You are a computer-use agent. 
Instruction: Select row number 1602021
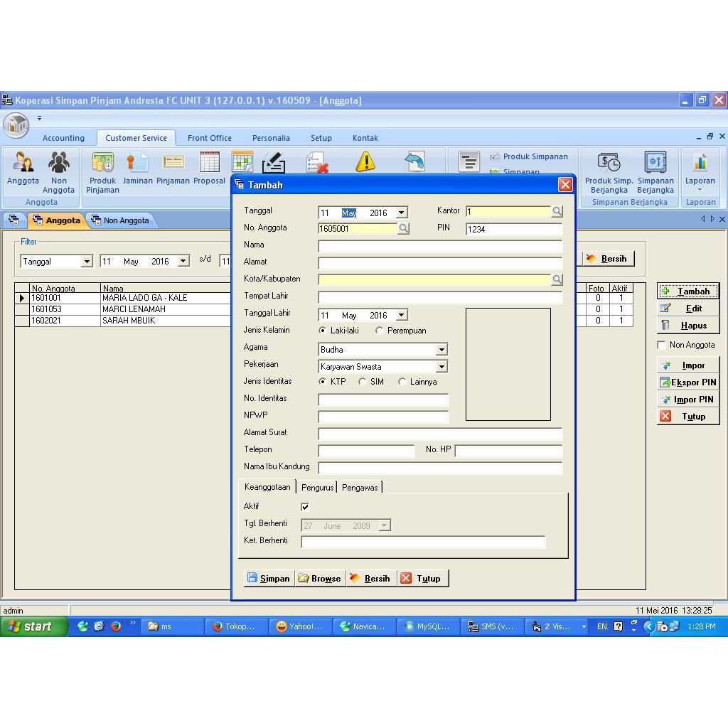(x=122, y=321)
